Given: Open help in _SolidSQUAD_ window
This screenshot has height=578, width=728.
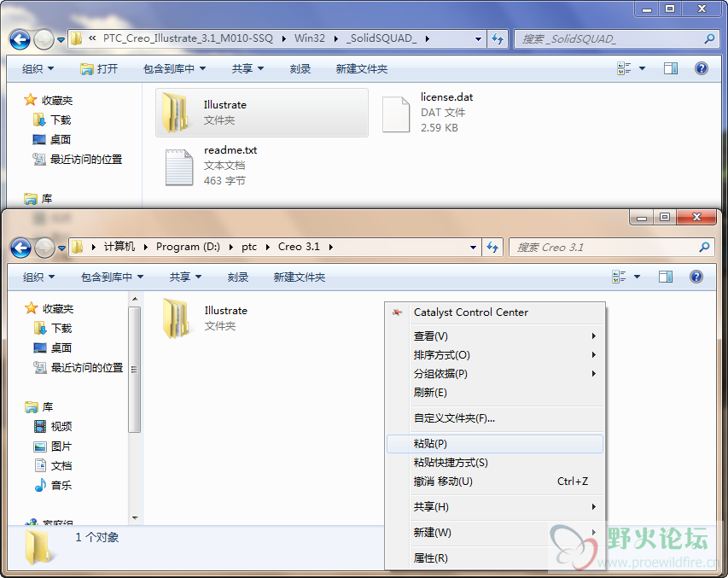Looking at the screenshot, I should (x=701, y=69).
